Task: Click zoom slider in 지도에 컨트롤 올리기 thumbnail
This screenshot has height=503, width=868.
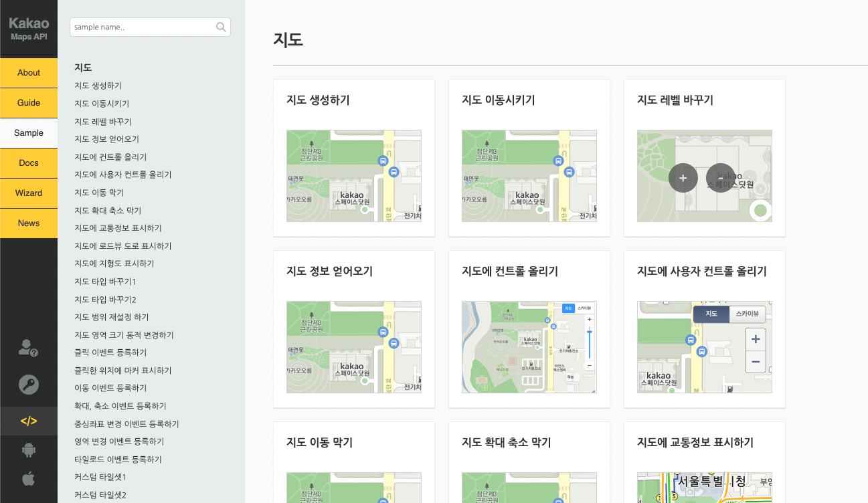Action: pyautogui.click(x=589, y=343)
